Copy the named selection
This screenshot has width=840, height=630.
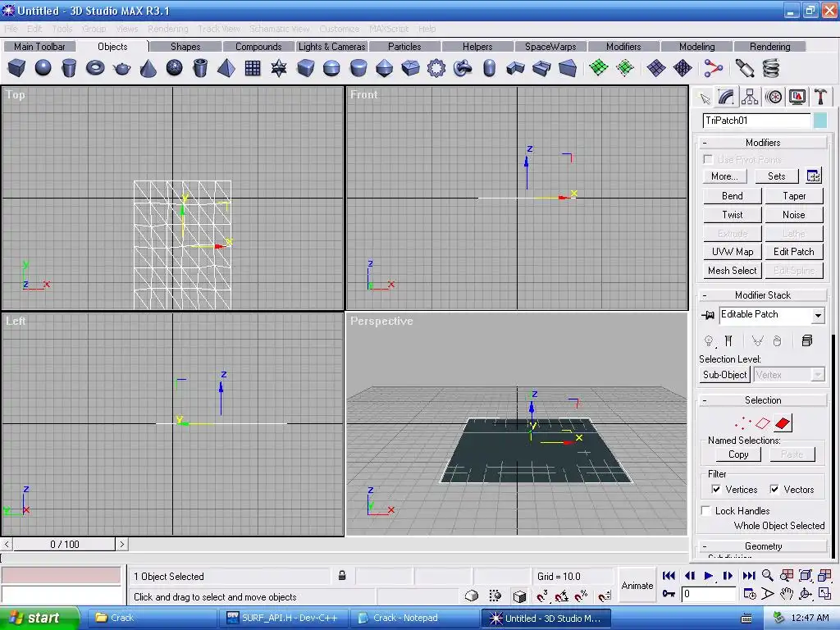pyautogui.click(x=738, y=454)
